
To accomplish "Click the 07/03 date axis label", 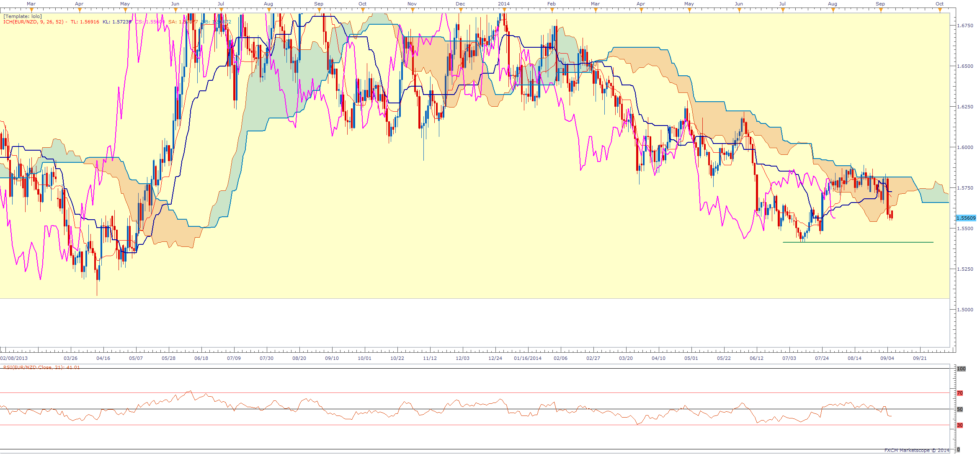I will click(x=789, y=358).
